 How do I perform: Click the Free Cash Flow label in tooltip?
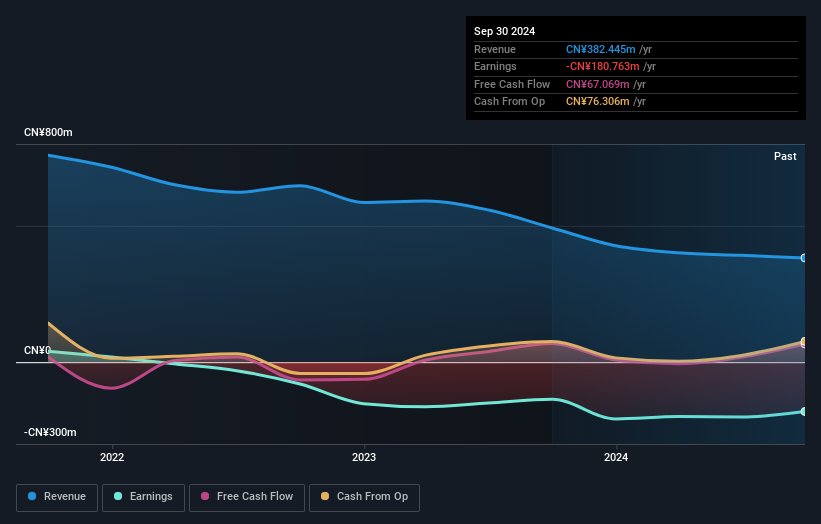click(512, 84)
